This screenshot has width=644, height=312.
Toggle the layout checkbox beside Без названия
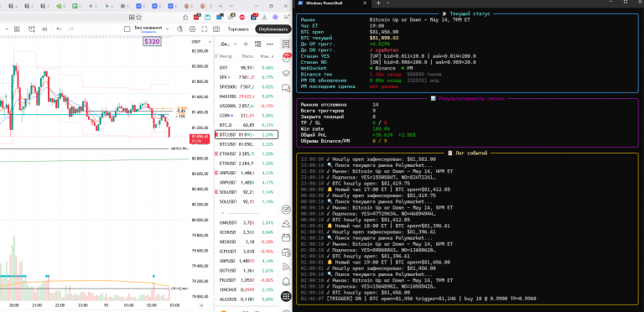[127, 29]
